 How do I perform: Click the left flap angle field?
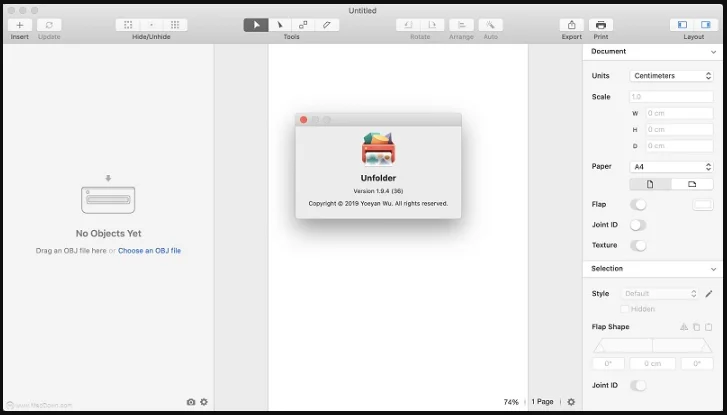click(608, 364)
